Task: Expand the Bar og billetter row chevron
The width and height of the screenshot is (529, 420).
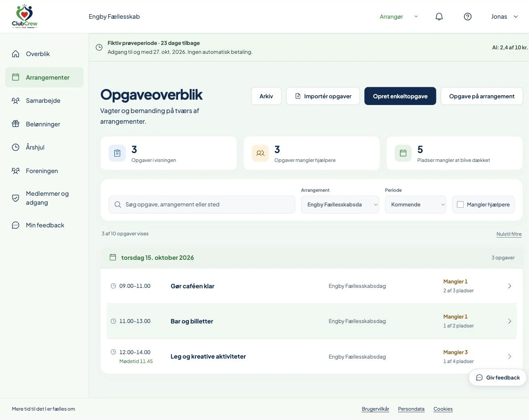Action: point(509,321)
